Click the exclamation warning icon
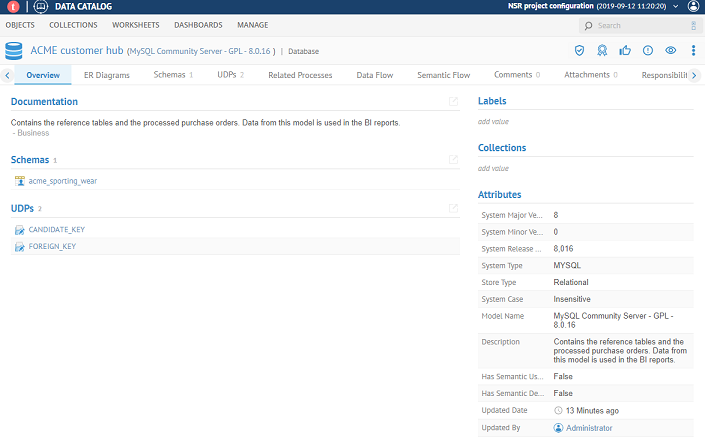The height and width of the screenshot is (444, 705). [x=648, y=50]
